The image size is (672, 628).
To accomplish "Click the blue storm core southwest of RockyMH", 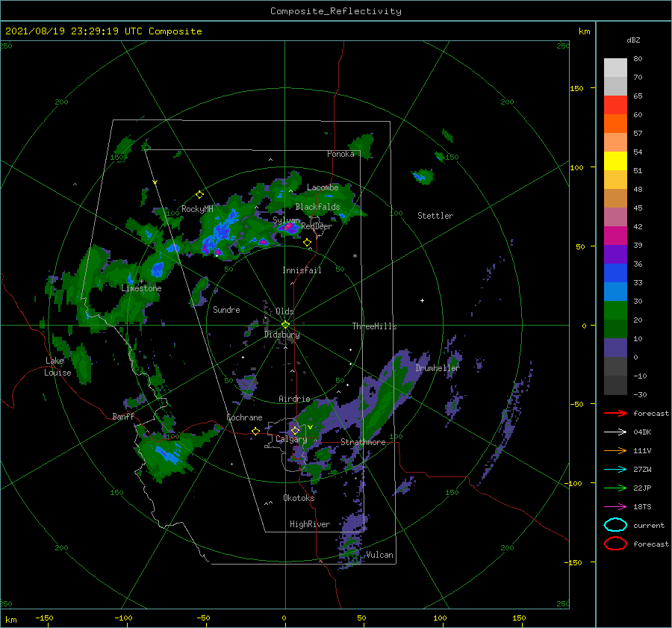I will tap(158, 270).
